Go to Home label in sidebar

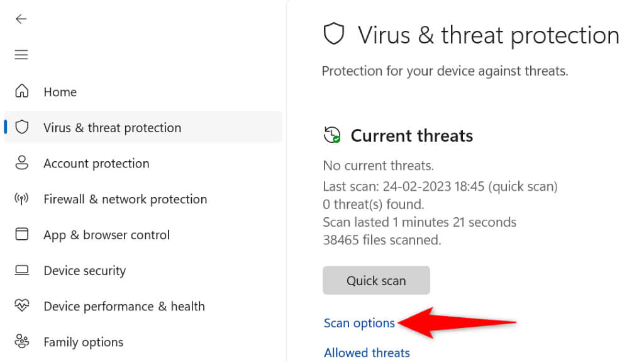(x=60, y=92)
